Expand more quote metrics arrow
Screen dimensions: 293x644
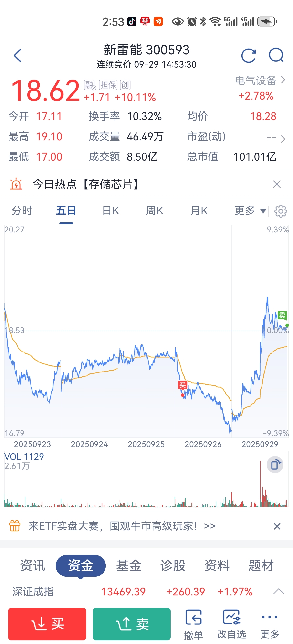(283, 139)
